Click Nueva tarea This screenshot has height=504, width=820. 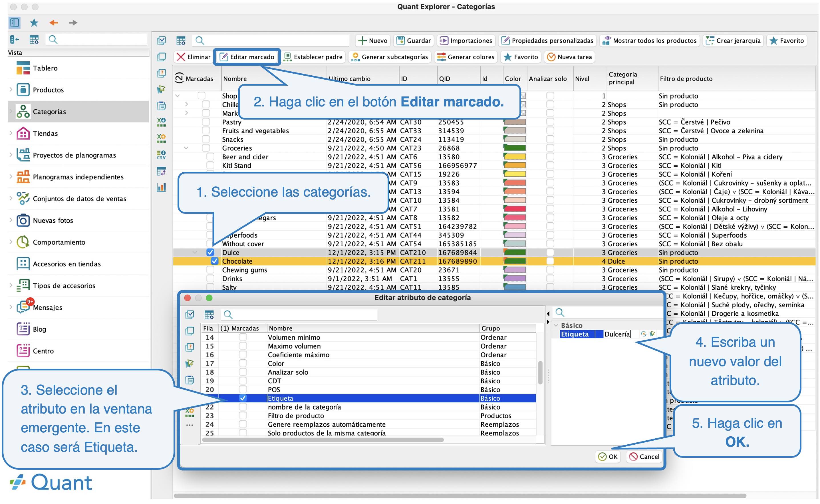570,57
